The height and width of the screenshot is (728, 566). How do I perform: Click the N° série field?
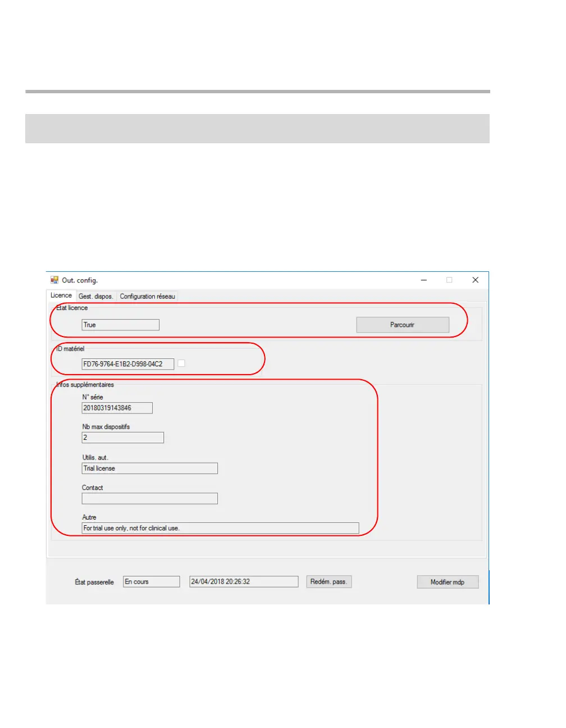tap(117, 408)
